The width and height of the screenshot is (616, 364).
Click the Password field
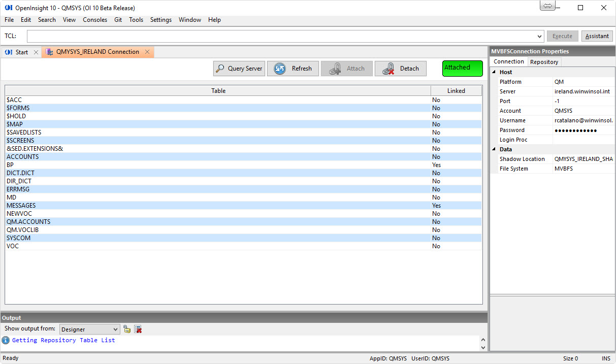pos(583,130)
